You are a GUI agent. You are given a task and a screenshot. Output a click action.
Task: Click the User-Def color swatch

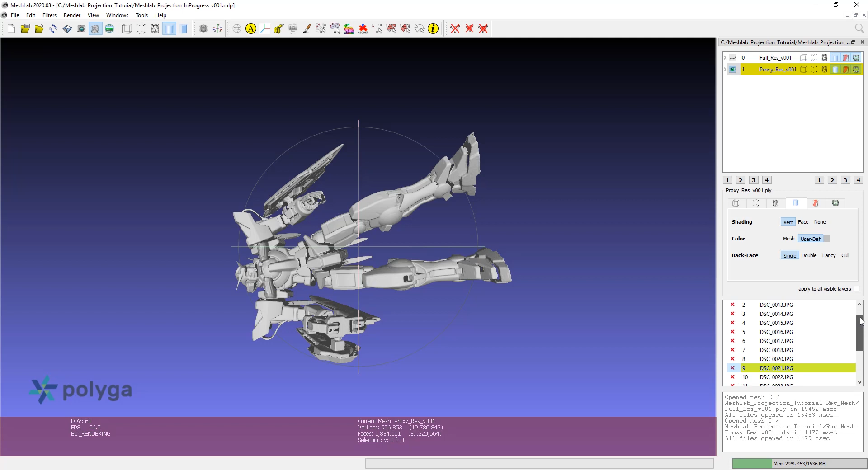click(x=827, y=239)
